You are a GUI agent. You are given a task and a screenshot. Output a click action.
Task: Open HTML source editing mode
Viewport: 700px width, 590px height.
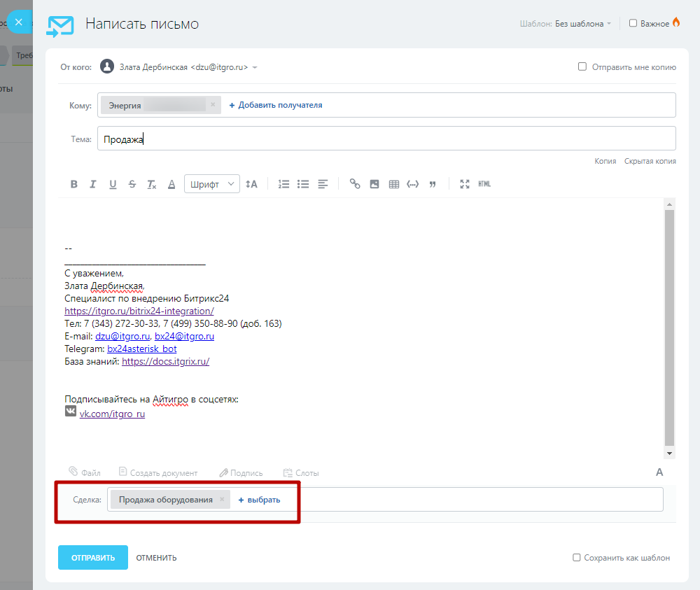484,184
